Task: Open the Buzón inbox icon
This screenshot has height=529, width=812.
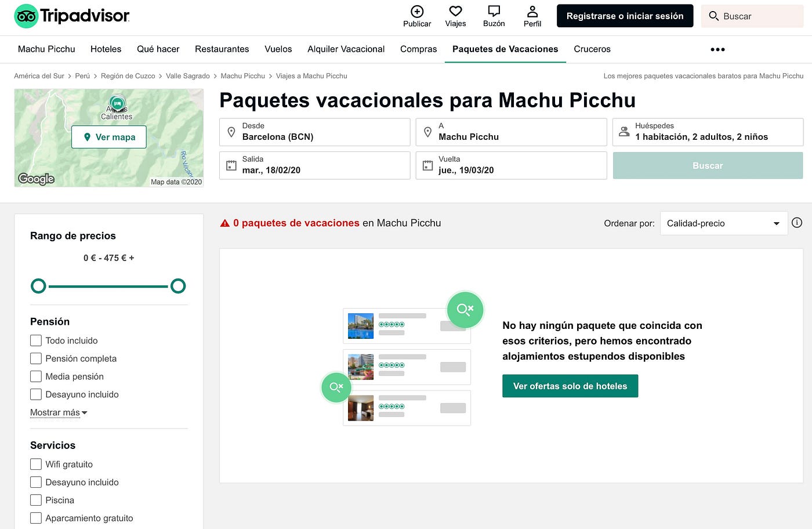Action: [494, 11]
